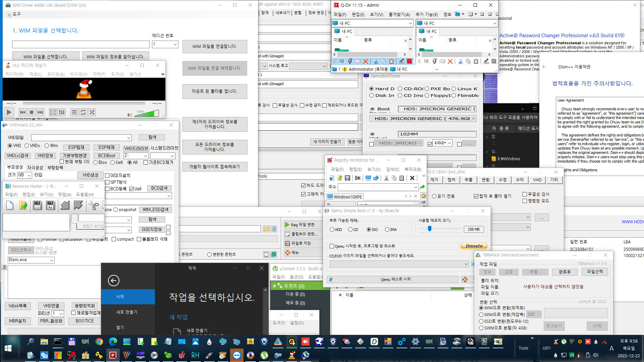Screen dimensions: 644x362
Task: Click BCDBoot button in VHDman
Action: pyautogui.click(x=107, y=156)
